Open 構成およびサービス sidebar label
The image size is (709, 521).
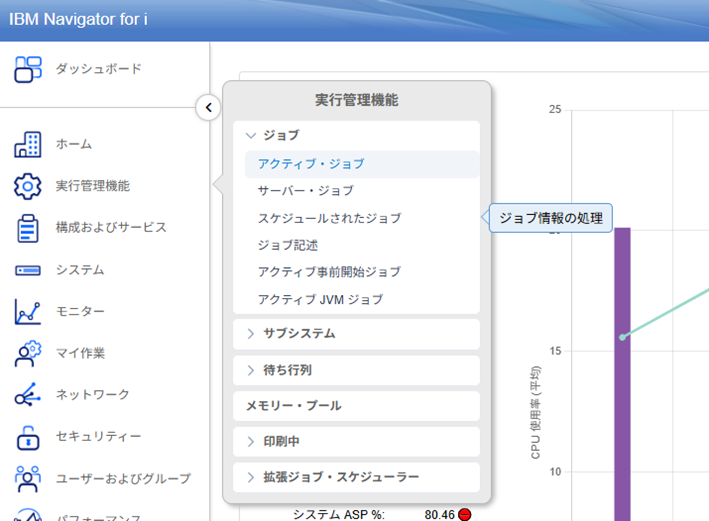(x=111, y=227)
